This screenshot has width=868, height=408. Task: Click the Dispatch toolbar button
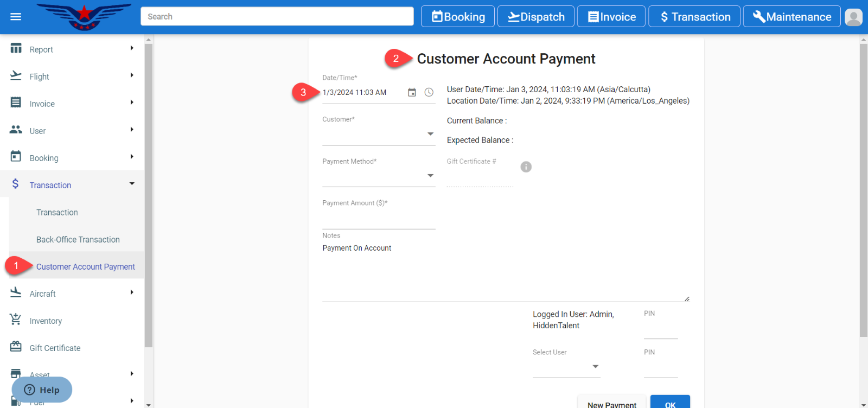pos(536,17)
